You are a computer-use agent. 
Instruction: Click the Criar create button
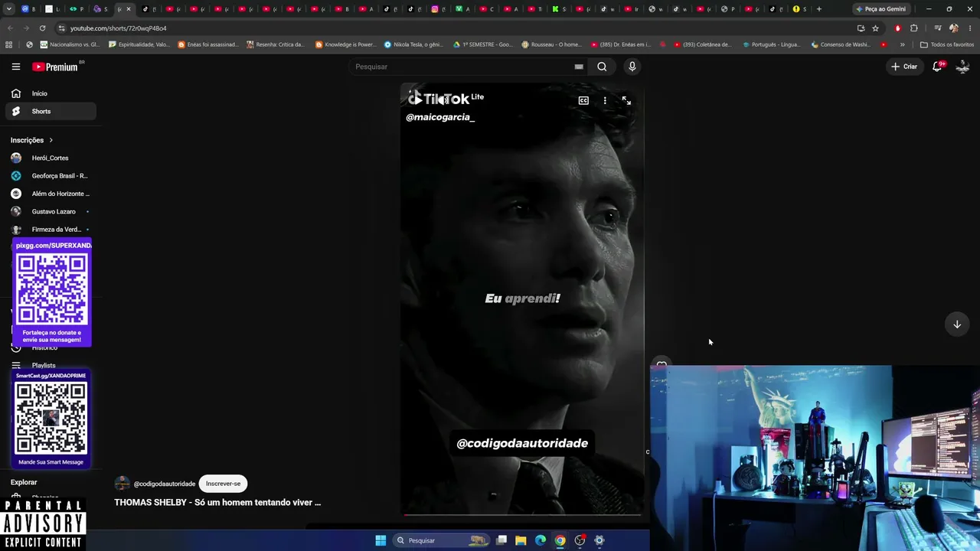point(904,67)
